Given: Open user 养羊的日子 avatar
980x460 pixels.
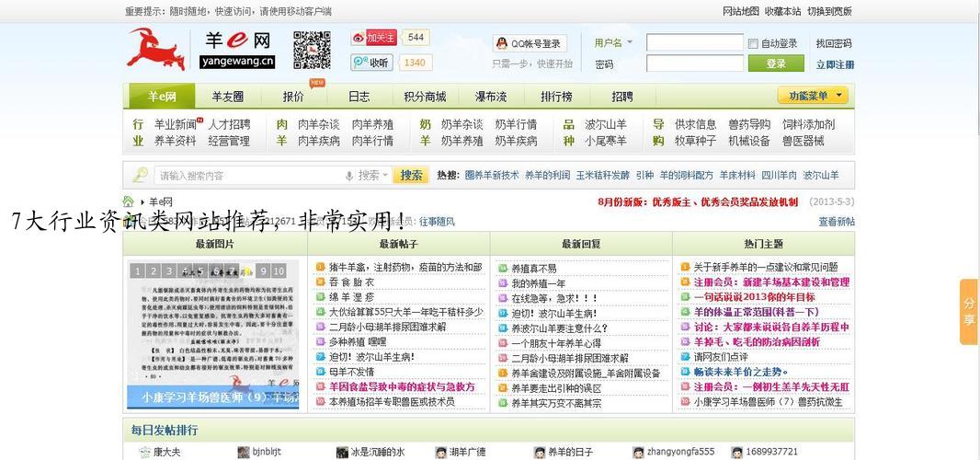Looking at the screenshot, I should point(540,452).
